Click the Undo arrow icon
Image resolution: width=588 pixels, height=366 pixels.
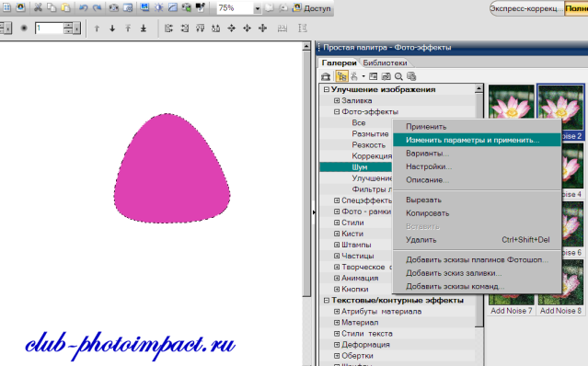click(x=83, y=7)
